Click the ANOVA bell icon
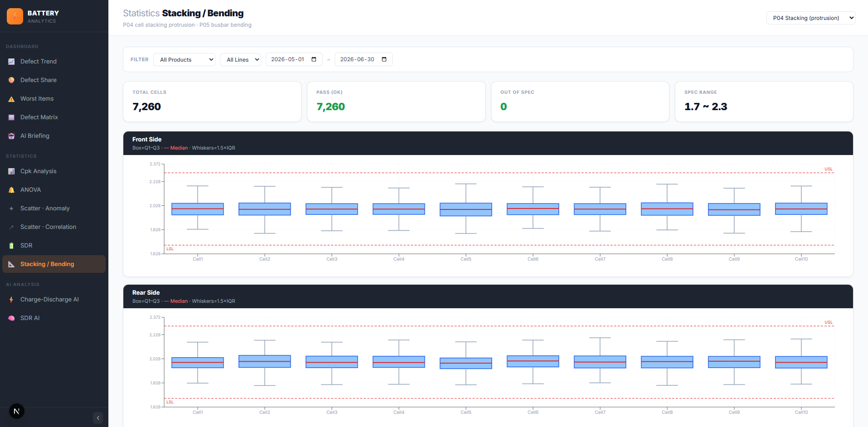This screenshot has height=427, width=868. [11, 190]
